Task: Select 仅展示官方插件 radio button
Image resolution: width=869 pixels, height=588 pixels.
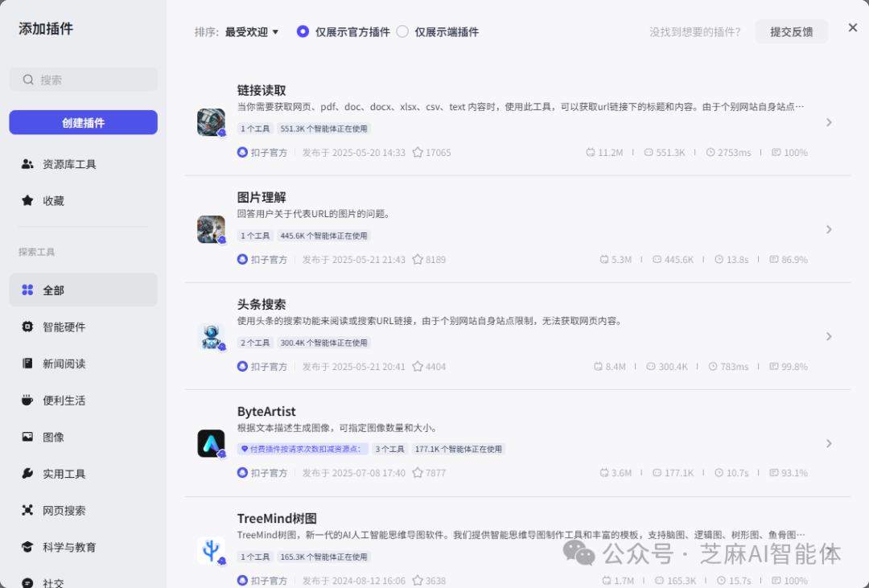Action: pyautogui.click(x=303, y=31)
